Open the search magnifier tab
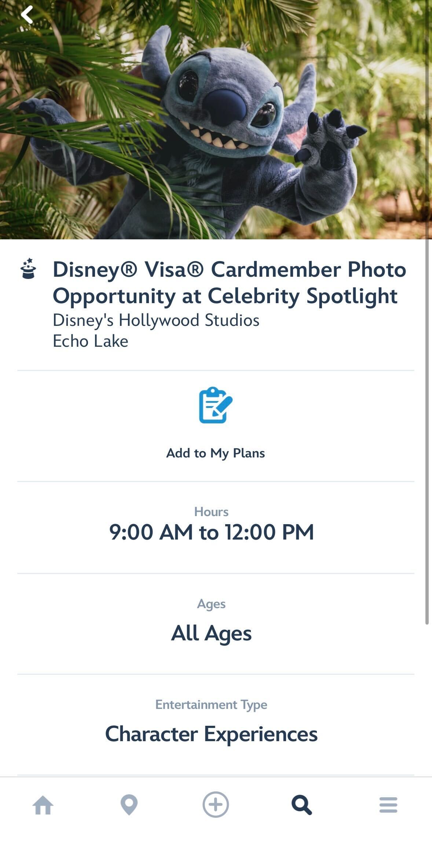This screenshot has width=432, height=868. [x=301, y=805]
